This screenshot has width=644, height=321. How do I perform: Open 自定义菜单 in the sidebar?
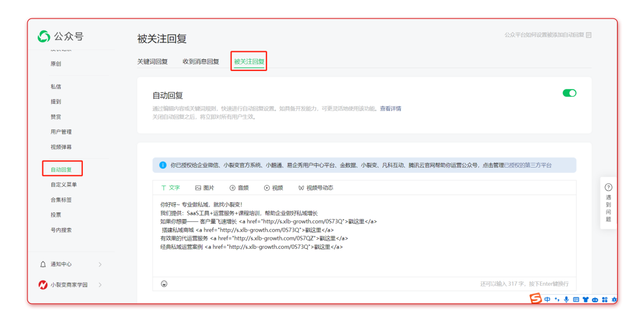pyautogui.click(x=64, y=185)
